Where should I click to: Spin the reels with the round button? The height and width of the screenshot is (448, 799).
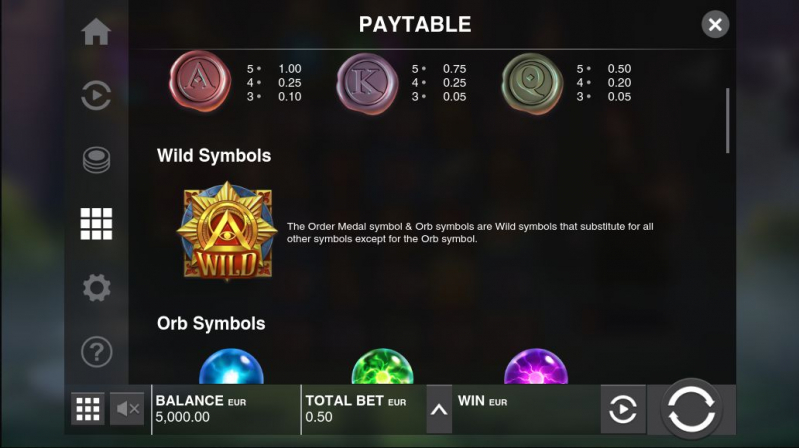691,409
